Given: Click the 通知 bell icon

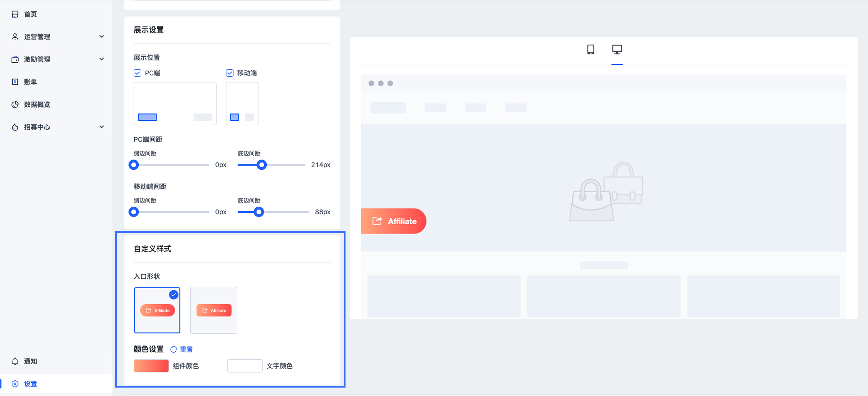Looking at the screenshot, I should pos(15,361).
